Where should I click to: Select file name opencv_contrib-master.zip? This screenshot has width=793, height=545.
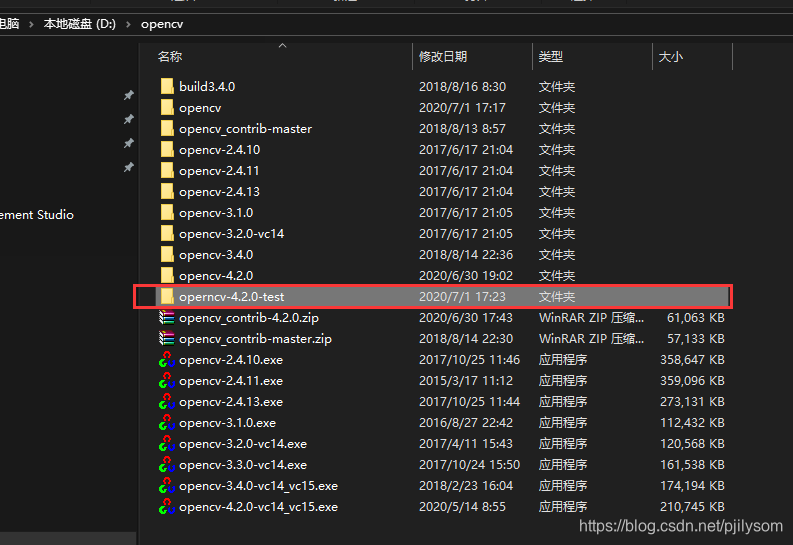255,339
